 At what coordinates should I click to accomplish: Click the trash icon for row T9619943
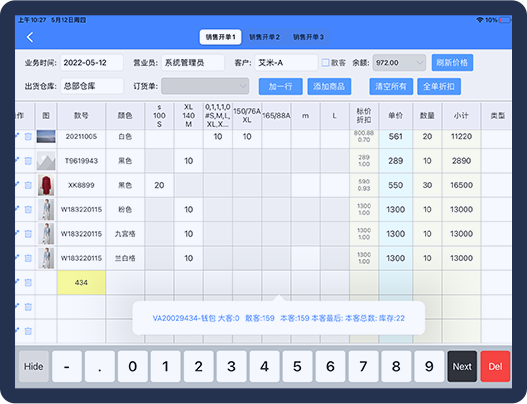tap(28, 161)
